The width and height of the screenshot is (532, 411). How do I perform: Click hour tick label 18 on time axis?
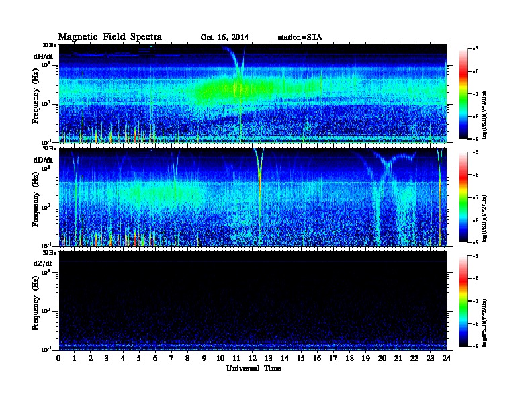(350, 359)
